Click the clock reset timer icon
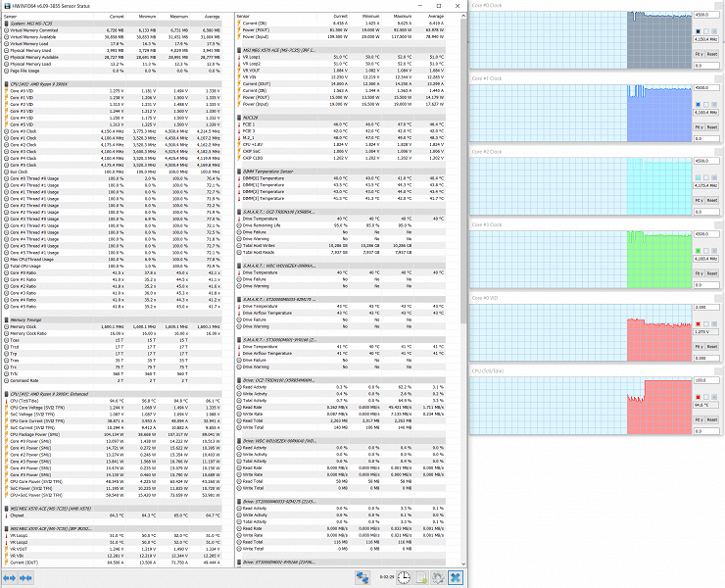The height and width of the screenshot is (588, 725). (404, 577)
